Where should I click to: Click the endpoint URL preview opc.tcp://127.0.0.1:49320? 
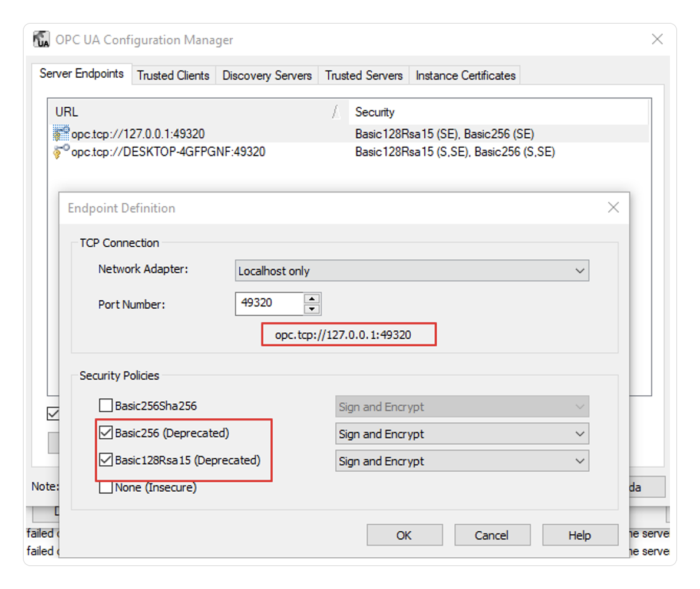click(343, 335)
